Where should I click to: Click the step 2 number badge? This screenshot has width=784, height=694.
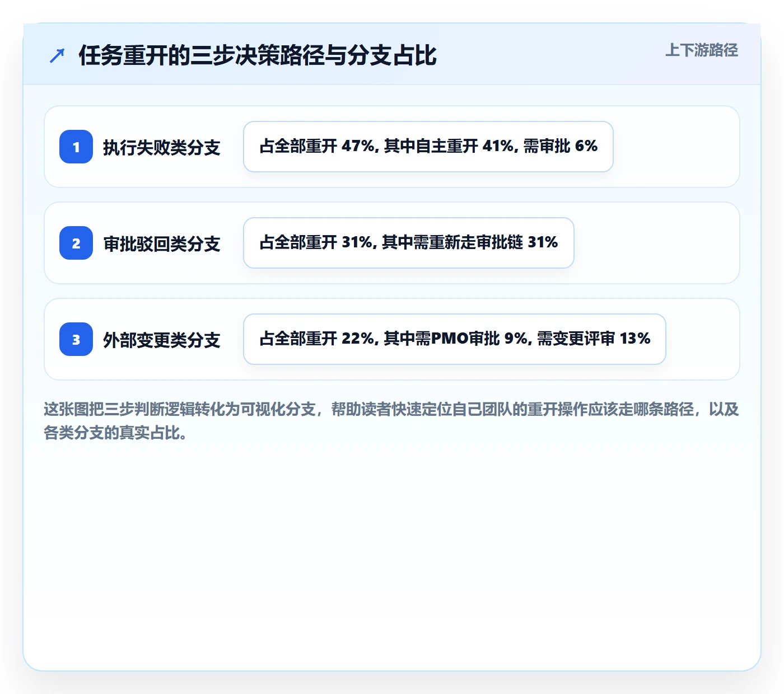(x=76, y=243)
